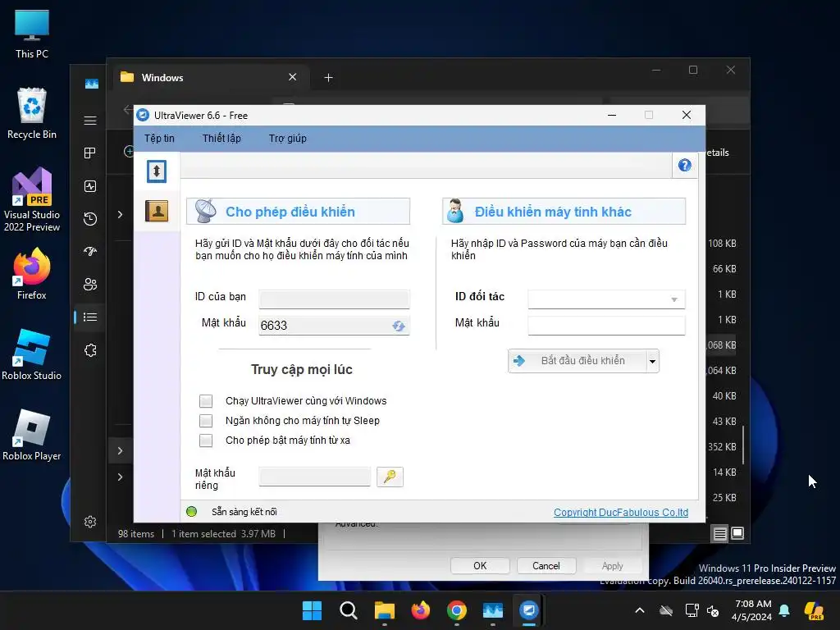Open the network status tray icon
840x630 pixels.
point(692,610)
